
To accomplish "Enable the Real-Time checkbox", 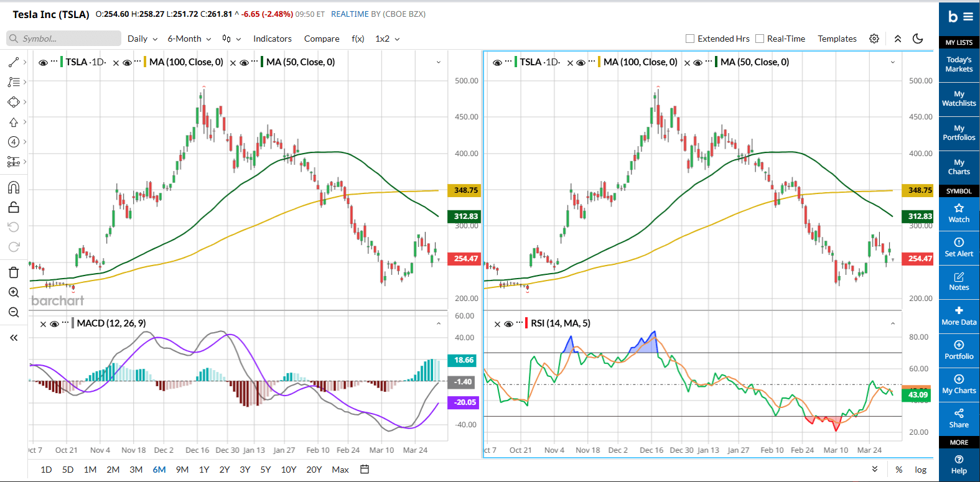I will [760, 39].
